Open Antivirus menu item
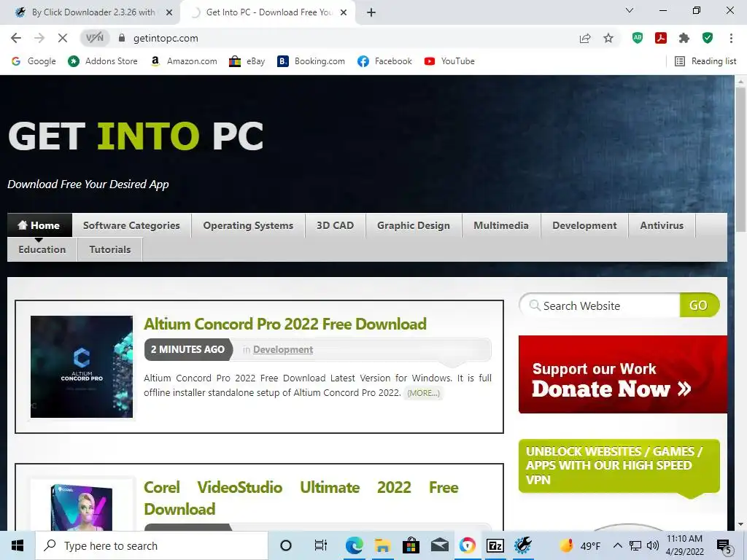 pyautogui.click(x=662, y=226)
